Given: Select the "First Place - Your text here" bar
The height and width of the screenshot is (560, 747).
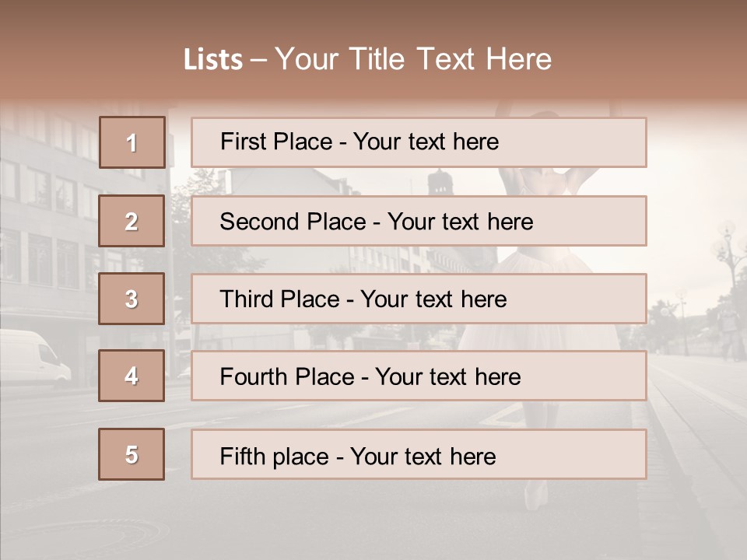Looking at the screenshot, I should coord(419,142).
